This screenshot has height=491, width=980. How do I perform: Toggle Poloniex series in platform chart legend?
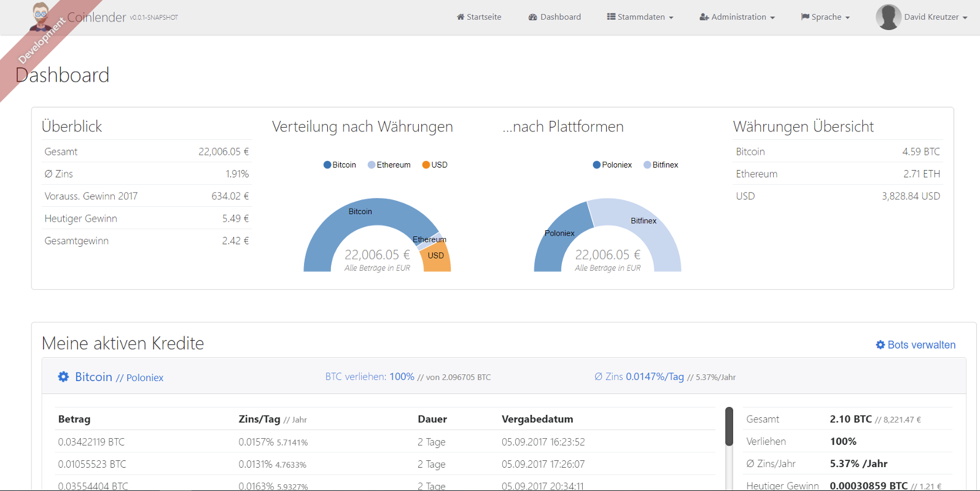click(612, 165)
